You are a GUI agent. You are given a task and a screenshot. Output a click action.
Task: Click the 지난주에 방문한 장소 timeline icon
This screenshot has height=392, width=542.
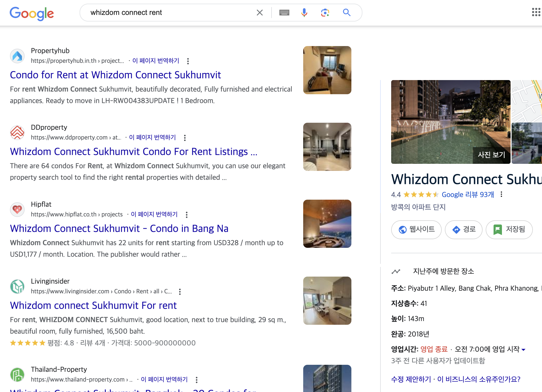(396, 271)
